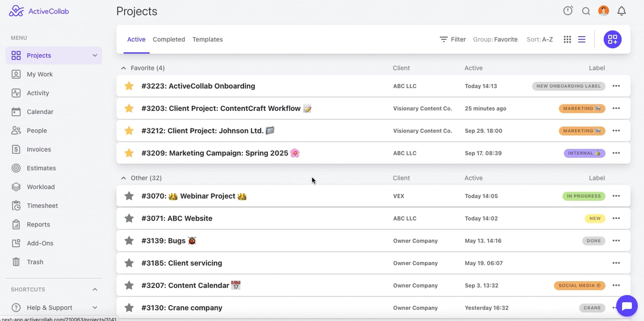Click the Workload sidebar icon
The image size is (644, 321).
(x=16, y=187)
